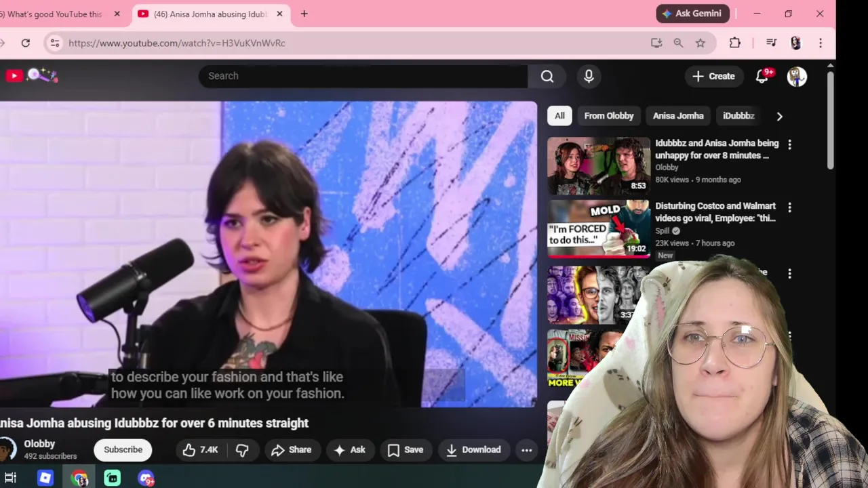The image size is (868, 488).
Task: Open more actions ellipsis below video
Action: pyautogui.click(x=526, y=449)
